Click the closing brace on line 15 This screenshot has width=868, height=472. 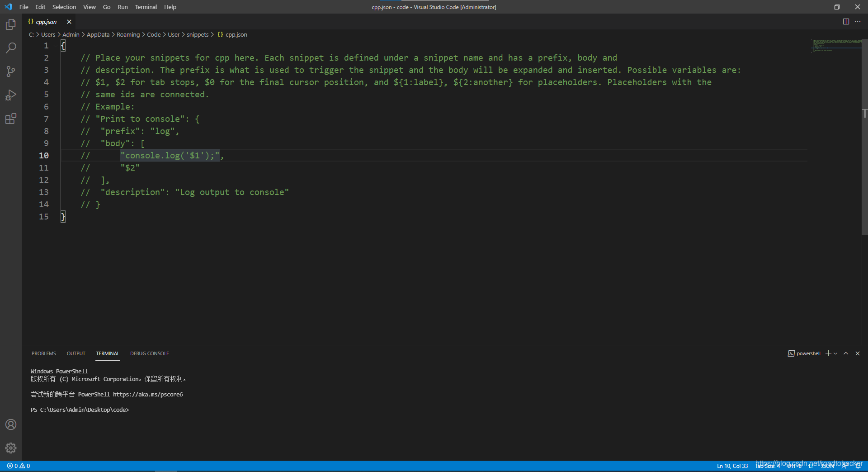[63, 217]
